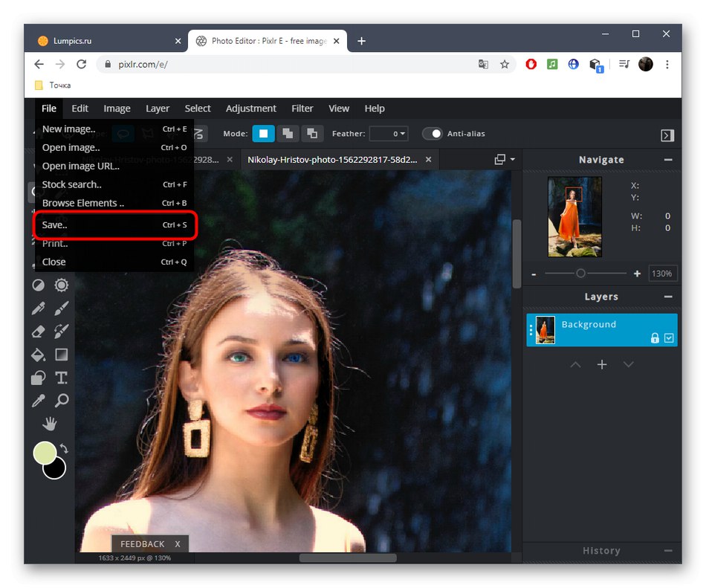Image resolution: width=706 pixels, height=588 pixels.
Task: Select the Gradient tool
Action: [x=61, y=355]
